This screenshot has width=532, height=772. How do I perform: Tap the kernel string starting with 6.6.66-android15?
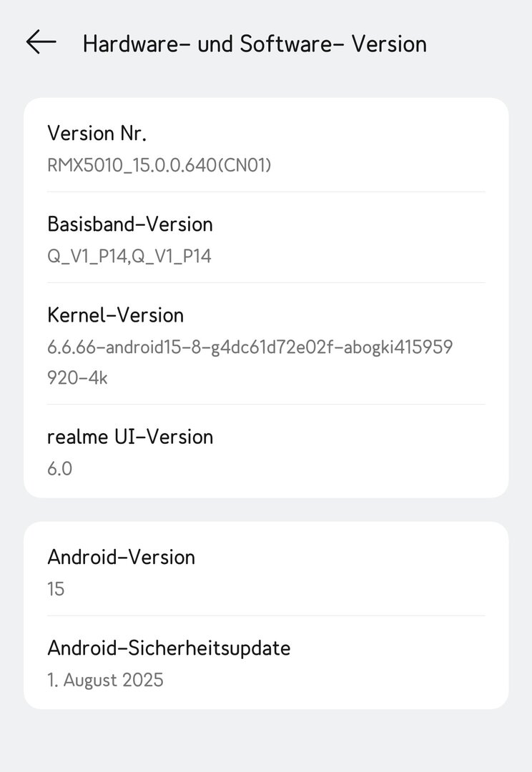[x=249, y=347]
